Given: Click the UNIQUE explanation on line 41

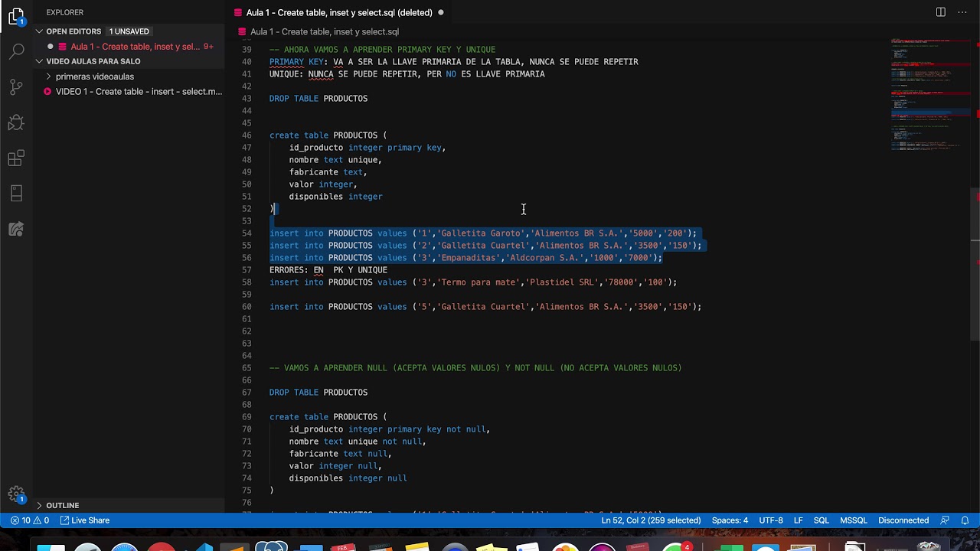Looking at the screenshot, I should click(x=407, y=74).
